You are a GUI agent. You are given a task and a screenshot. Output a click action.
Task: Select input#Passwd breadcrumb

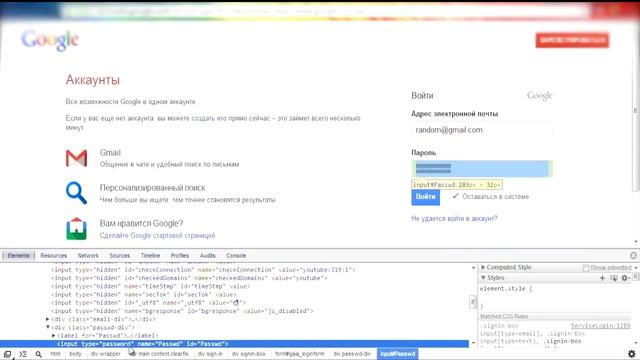tap(398, 354)
